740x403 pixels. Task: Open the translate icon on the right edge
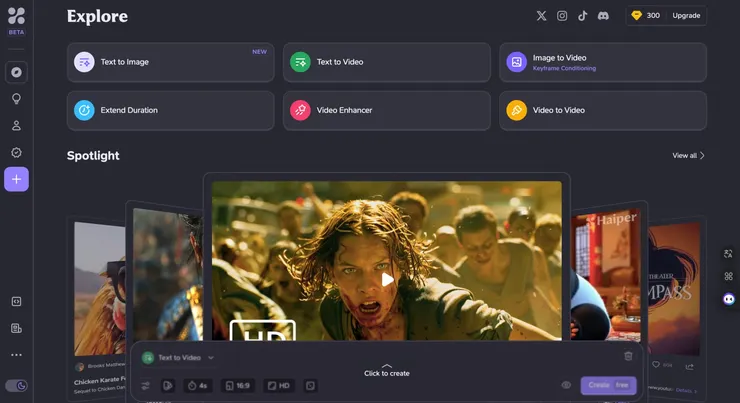tap(728, 254)
